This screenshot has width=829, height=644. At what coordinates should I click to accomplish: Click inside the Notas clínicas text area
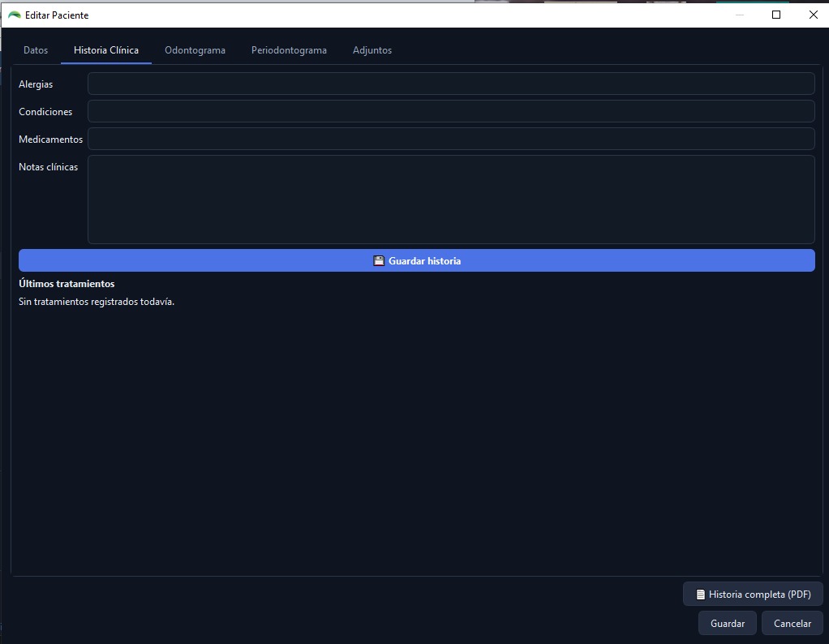pos(451,200)
